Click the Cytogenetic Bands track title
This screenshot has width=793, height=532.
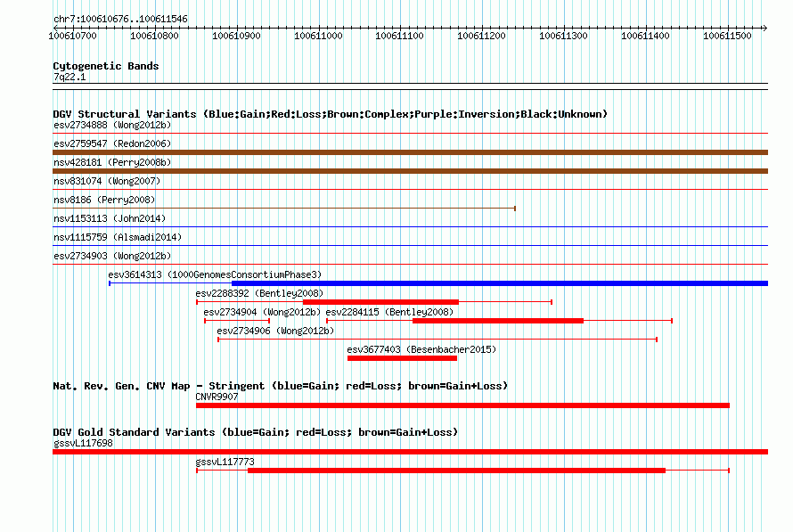[106, 66]
